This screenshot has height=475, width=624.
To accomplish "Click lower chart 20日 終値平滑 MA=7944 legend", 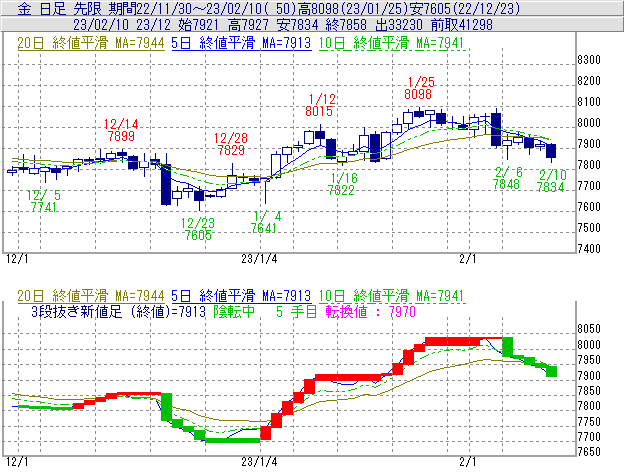I will point(91,296).
